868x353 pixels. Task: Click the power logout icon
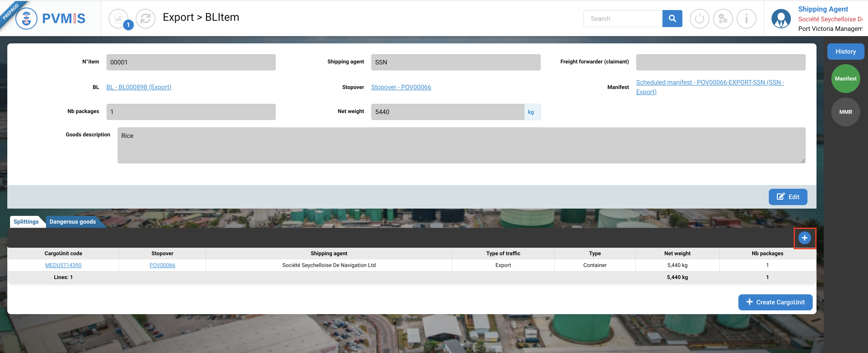[x=699, y=19]
